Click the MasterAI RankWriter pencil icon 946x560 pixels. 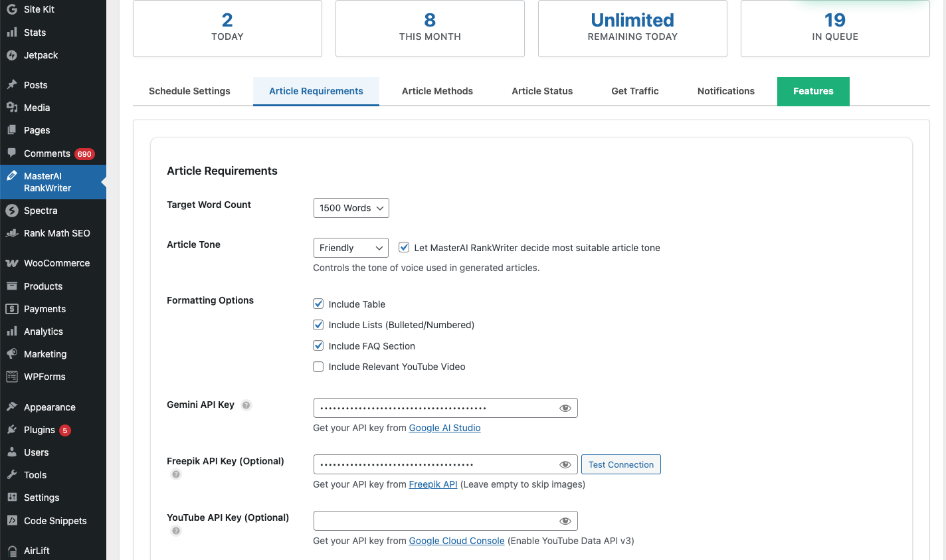12,176
